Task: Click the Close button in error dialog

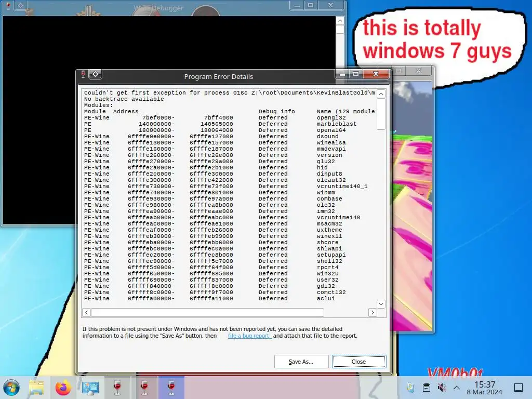Action: click(x=359, y=362)
